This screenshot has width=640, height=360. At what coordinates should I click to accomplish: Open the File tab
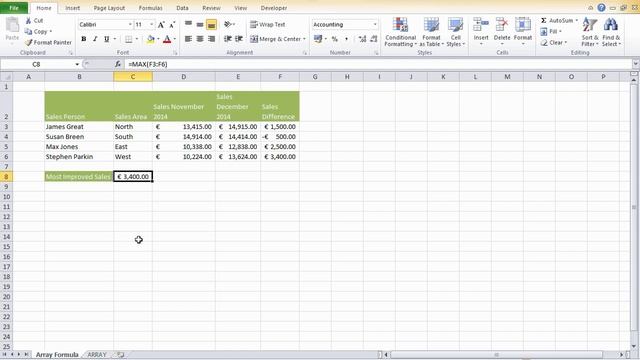(x=14, y=8)
